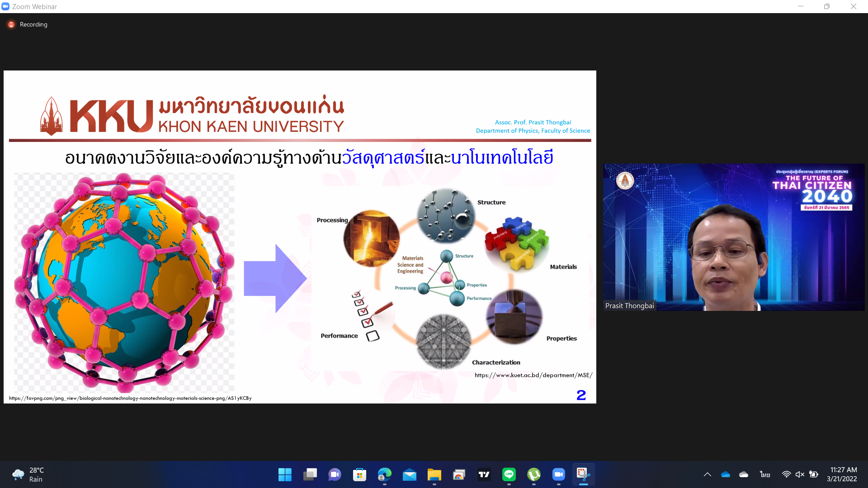The height and width of the screenshot is (488, 868).
Task: Open Microsoft Store from taskbar
Action: point(360,474)
